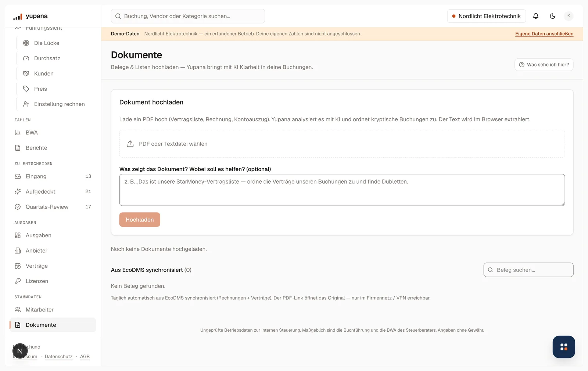588x371 pixels.
Task: Click the Eingang inbox icon
Action: [x=18, y=176]
